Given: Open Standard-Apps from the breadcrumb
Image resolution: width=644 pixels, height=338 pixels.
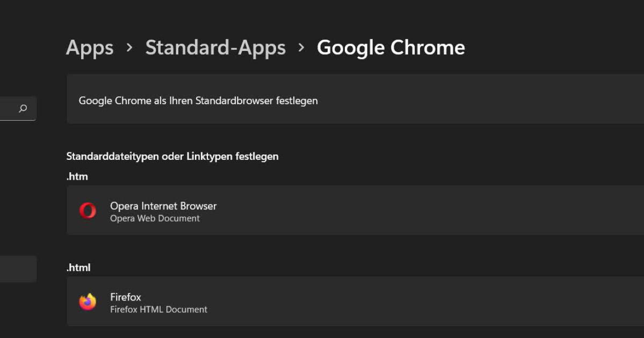Looking at the screenshot, I should (216, 48).
